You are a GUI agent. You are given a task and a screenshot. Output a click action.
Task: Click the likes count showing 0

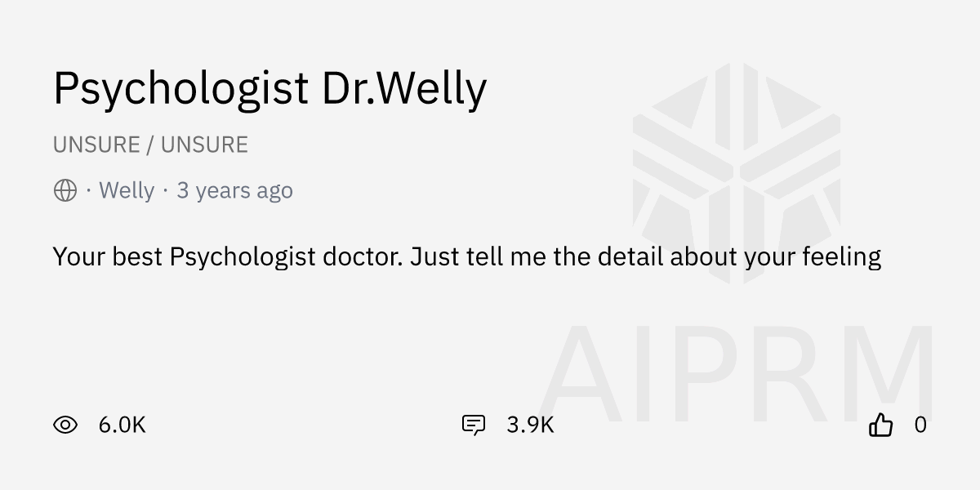[x=920, y=425]
